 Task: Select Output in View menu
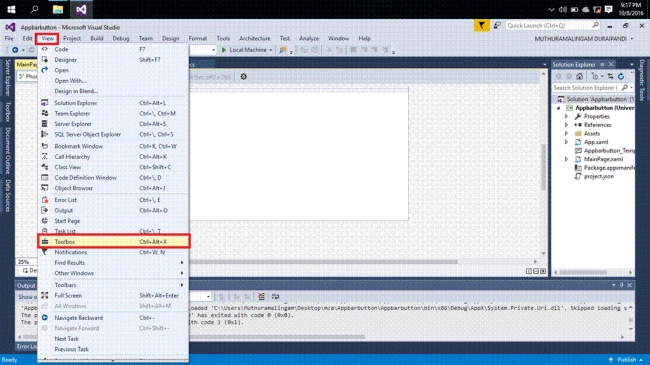pyautogui.click(x=114, y=210)
